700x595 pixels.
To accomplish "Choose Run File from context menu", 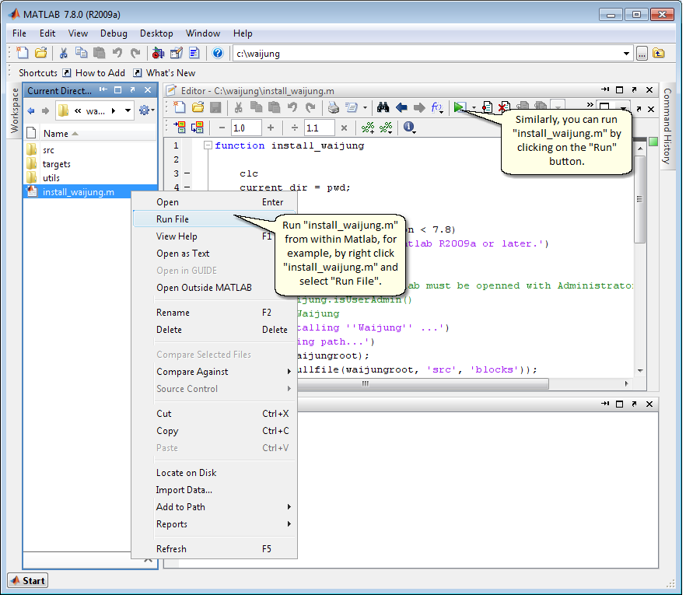I will click(215, 219).
